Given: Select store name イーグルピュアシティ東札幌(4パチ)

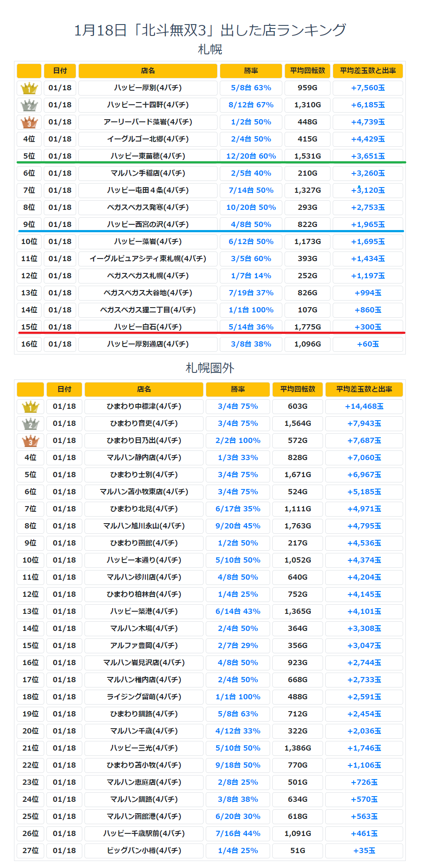Looking at the screenshot, I should click(x=148, y=259).
